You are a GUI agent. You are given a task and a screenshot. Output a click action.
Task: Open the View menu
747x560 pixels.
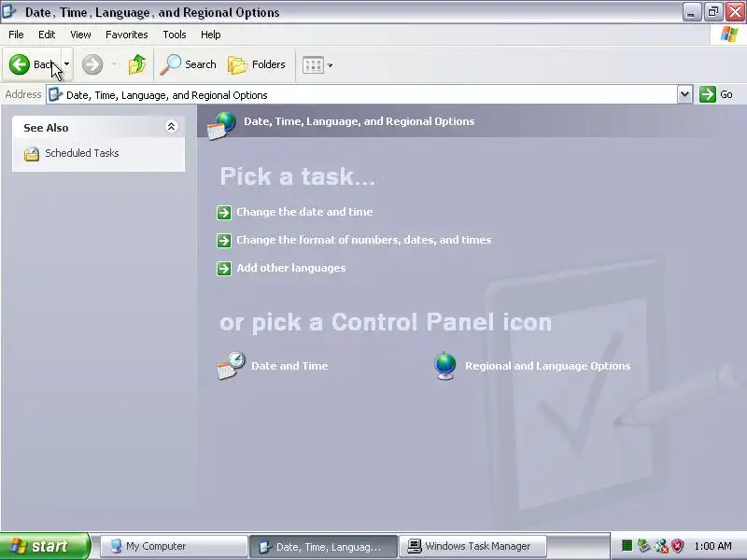coord(80,35)
